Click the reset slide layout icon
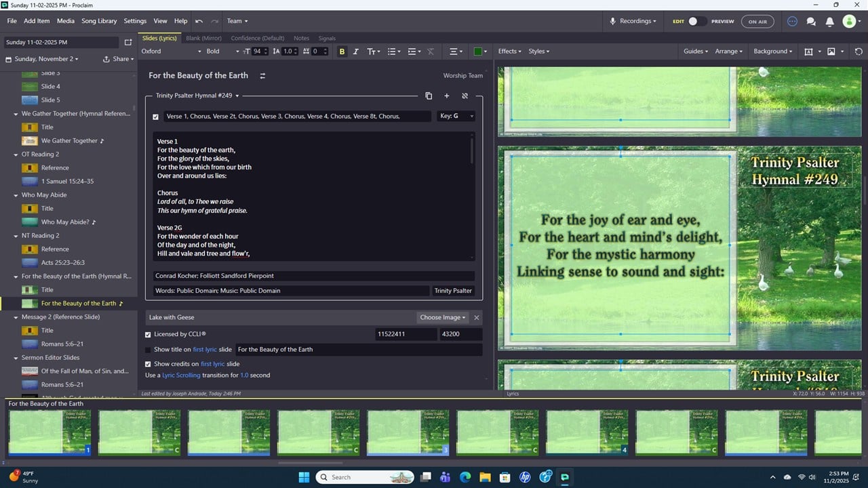This screenshot has height=488, width=868. 859,52
